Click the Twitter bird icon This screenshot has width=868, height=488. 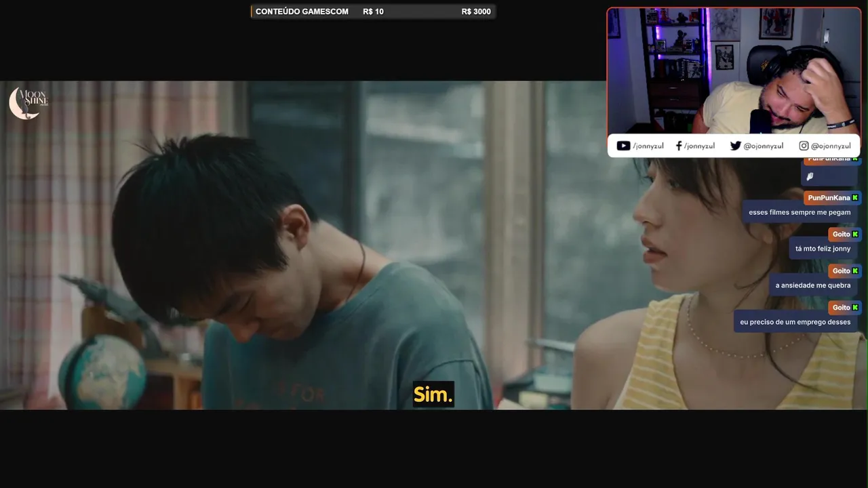click(735, 146)
